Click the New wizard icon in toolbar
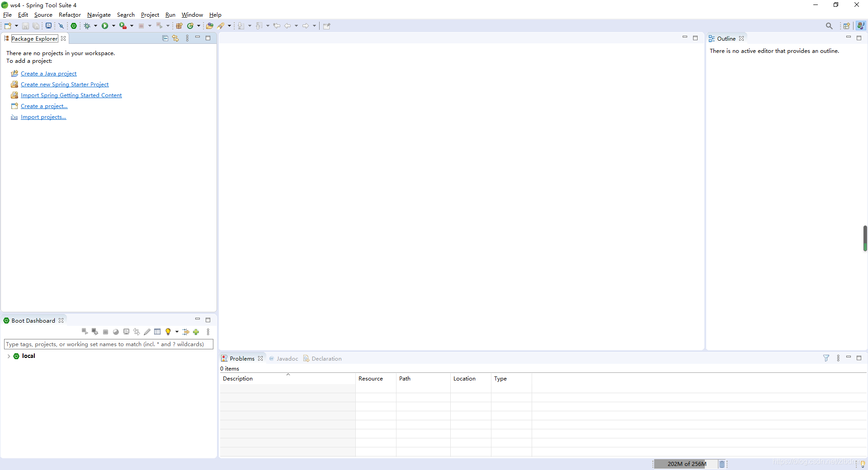The image size is (868, 470). pos(8,26)
